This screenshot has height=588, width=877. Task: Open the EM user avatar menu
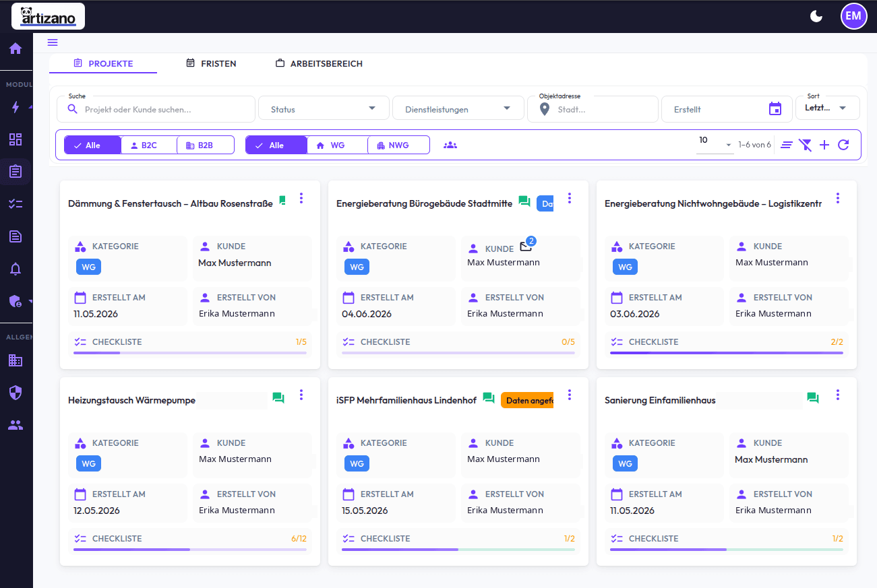pyautogui.click(x=853, y=16)
